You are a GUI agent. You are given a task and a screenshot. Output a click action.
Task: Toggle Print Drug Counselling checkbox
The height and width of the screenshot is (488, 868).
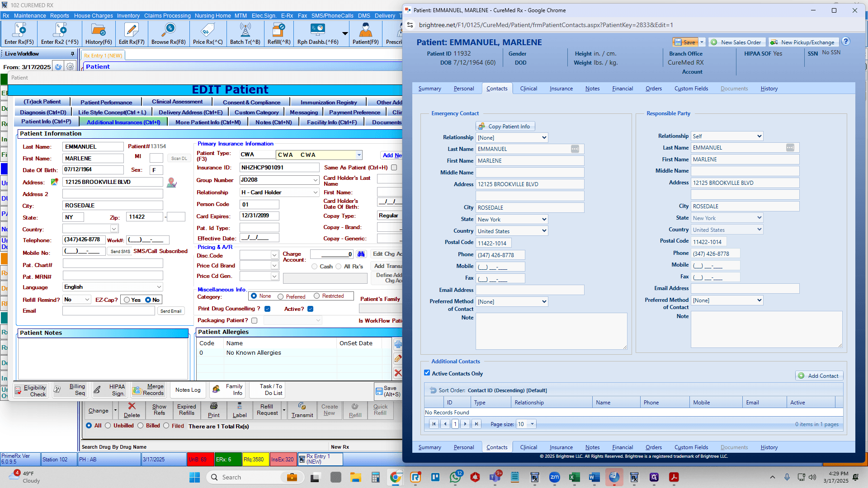click(x=267, y=309)
